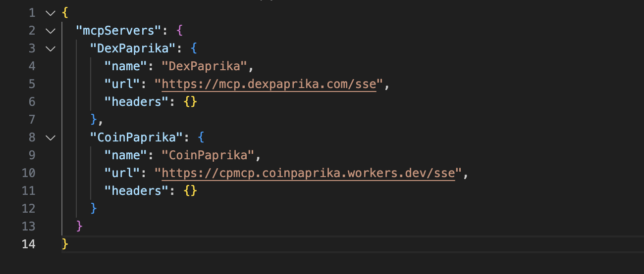
Task: Click the "url" key on line 10
Action: click(x=122, y=173)
